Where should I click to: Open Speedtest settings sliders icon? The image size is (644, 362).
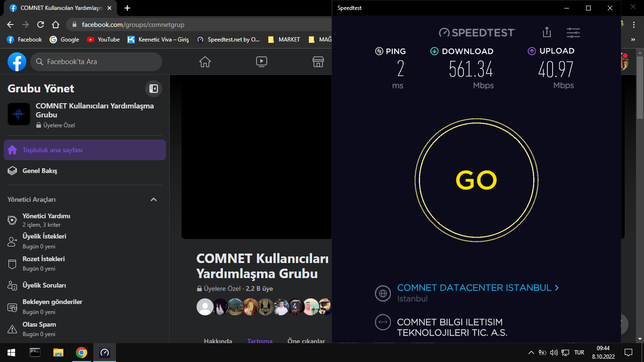[x=573, y=33]
